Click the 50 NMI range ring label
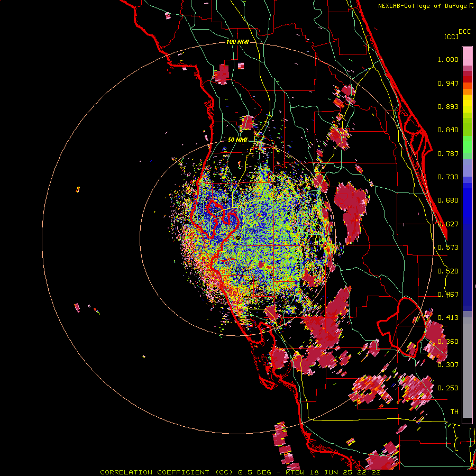 point(237,140)
